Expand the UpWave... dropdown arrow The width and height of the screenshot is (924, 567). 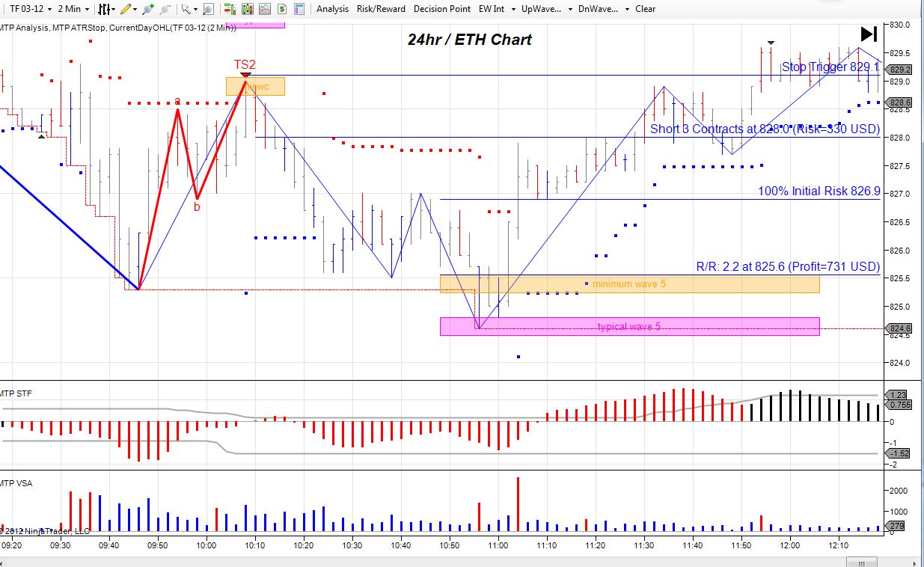click(570, 9)
